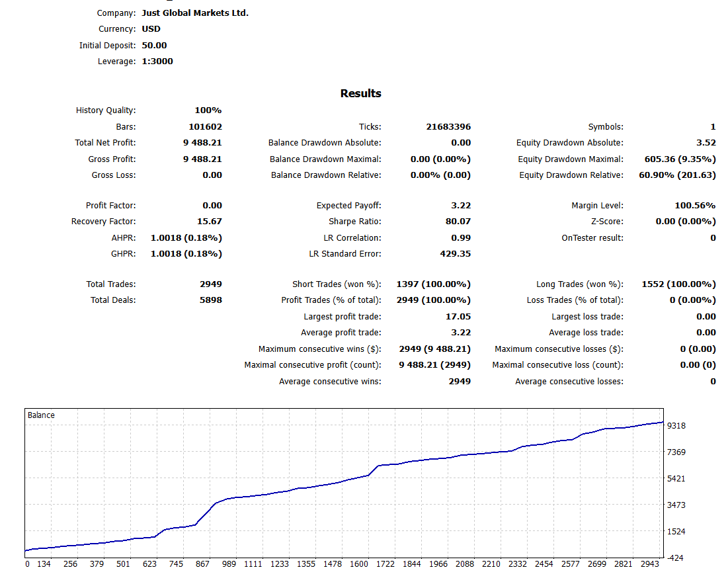The image size is (728, 584).
Task: Click x-axis label '867' on balance chart
Action: click(x=202, y=564)
